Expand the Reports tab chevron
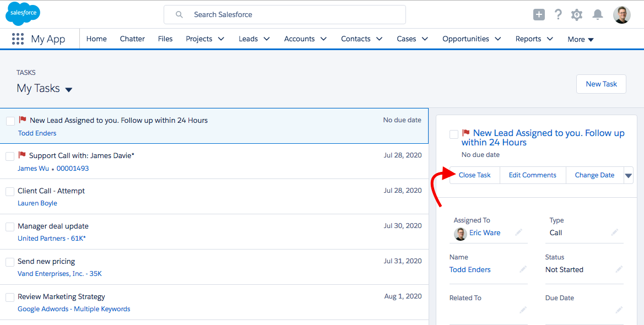Image resolution: width=644 pixels, height=325 pixels. point(550,39)
